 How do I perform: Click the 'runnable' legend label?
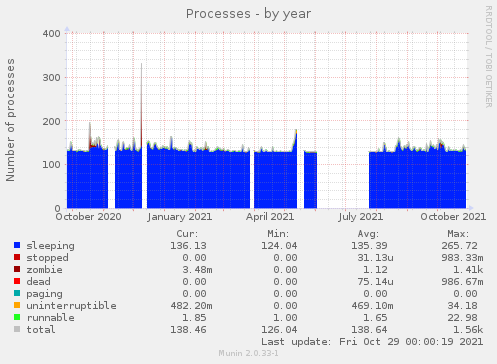[x=51, y=318]
